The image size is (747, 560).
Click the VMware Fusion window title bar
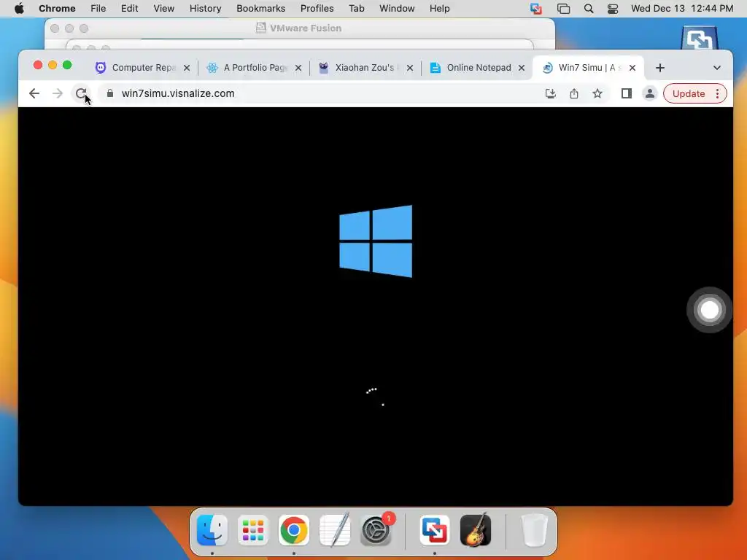(x=300, y=28)
